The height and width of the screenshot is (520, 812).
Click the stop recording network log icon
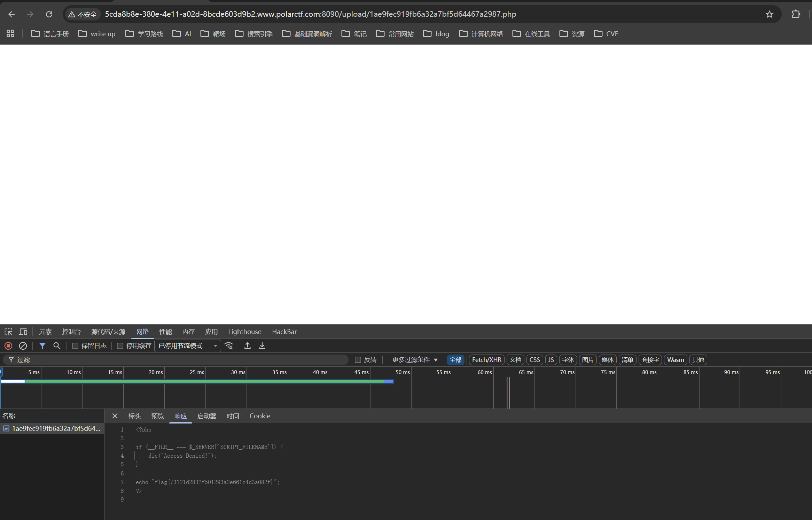pos(8,346)
